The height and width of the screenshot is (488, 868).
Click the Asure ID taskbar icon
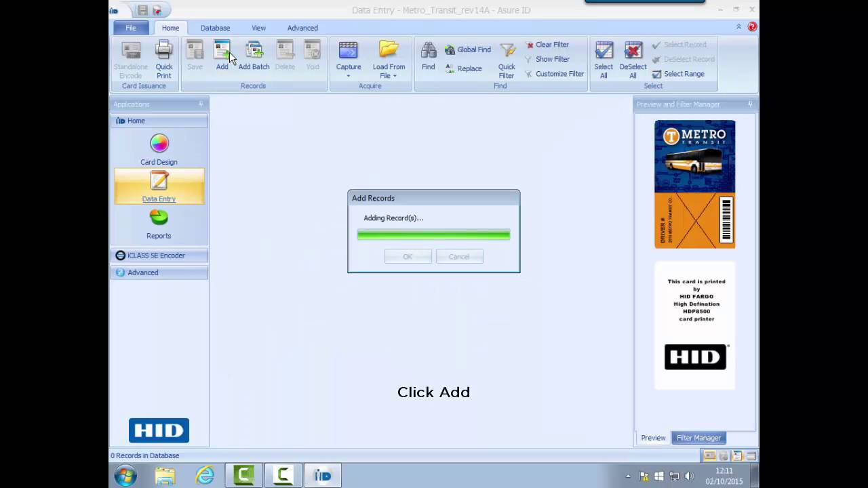(x=322, y=476)
